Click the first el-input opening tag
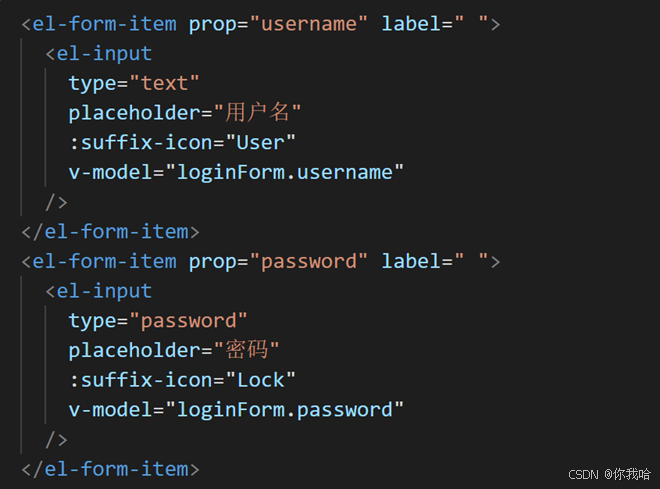The width and height of the screenshot is (660, 489). pos(98,54)
